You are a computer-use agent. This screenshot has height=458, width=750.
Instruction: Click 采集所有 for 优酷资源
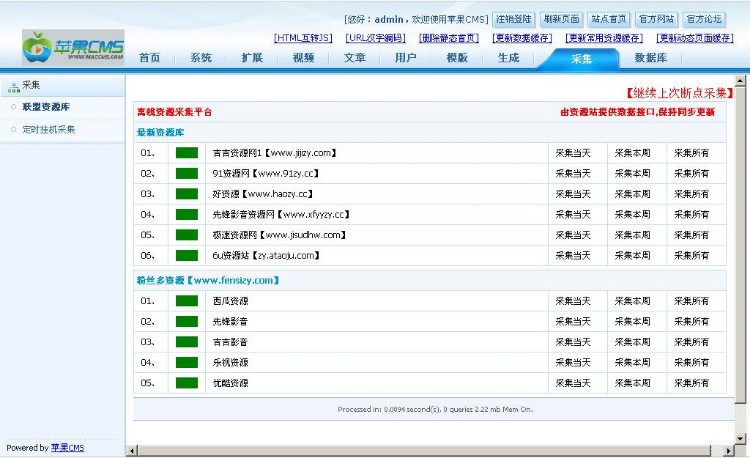(692, 383)
